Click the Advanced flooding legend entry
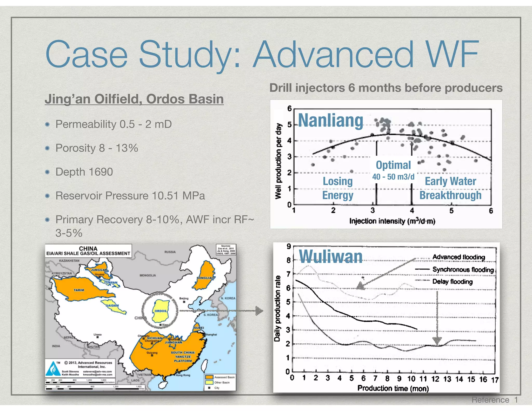The height and width of the screenshot is (411, 532). coord(458,257)
